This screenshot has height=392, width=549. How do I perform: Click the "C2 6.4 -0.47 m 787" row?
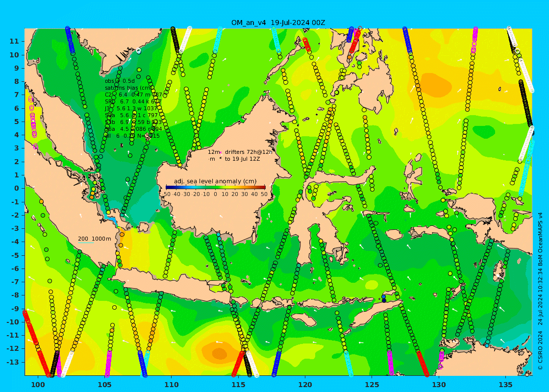coord(133,95)
